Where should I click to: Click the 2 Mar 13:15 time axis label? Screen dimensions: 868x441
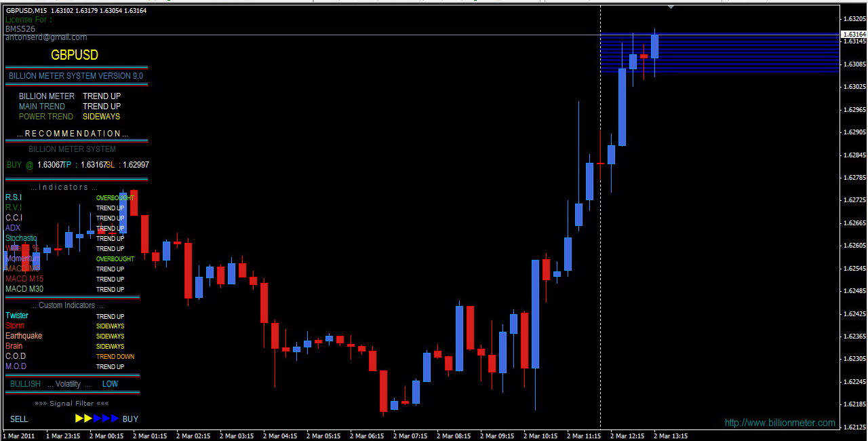[671, 436]
